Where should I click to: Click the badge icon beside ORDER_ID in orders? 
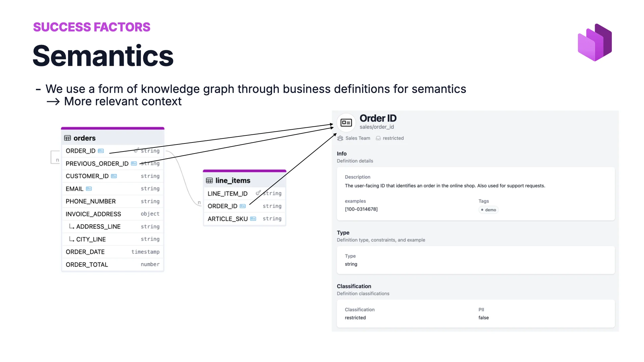pos(101,150)
